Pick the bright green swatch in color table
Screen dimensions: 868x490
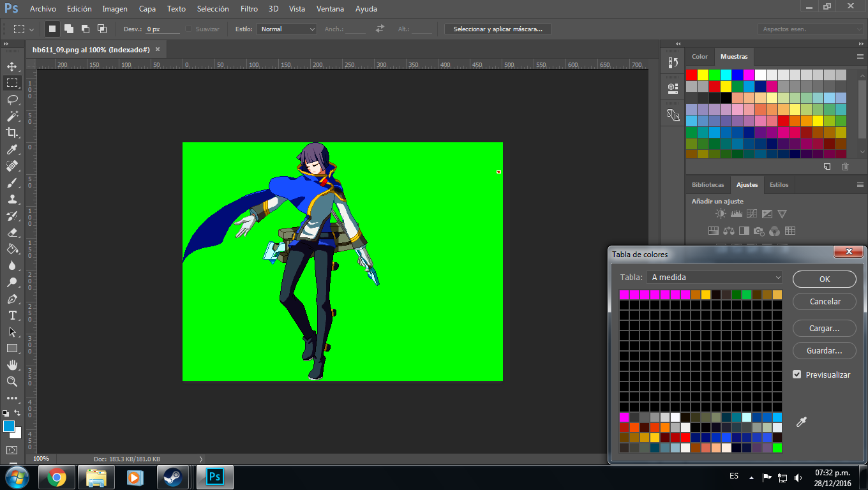click(777, 448)
